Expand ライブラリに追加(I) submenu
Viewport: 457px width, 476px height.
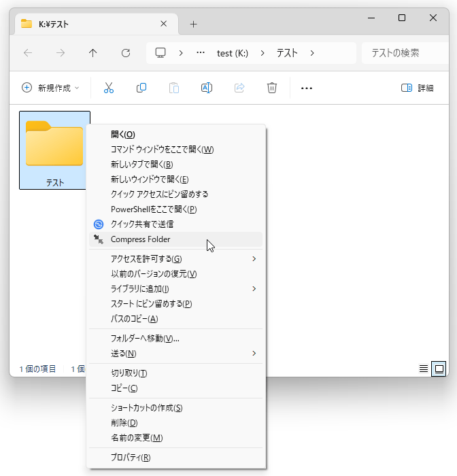[175, 289]
